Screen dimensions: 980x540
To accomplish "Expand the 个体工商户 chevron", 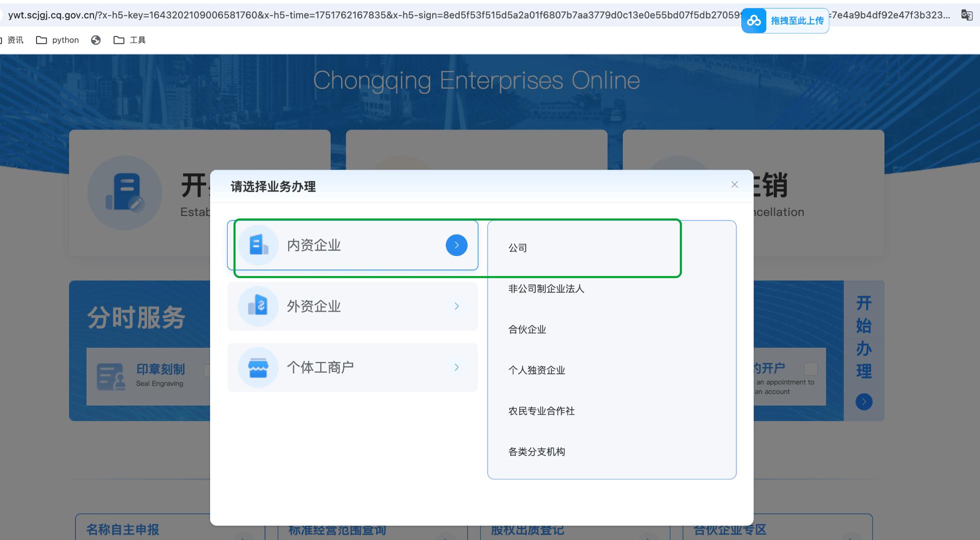I will [x=456, y=367].
